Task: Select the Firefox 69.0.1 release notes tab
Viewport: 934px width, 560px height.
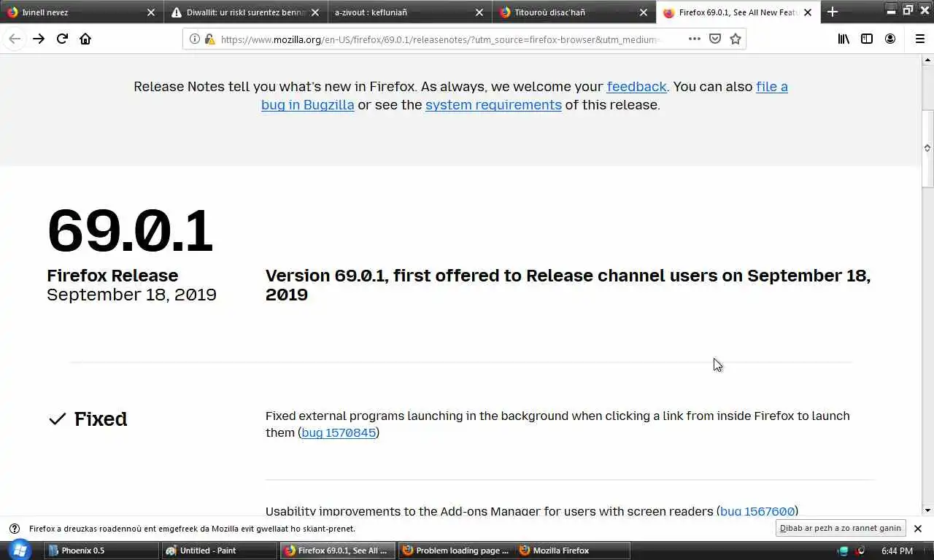Action: (738, 12)
